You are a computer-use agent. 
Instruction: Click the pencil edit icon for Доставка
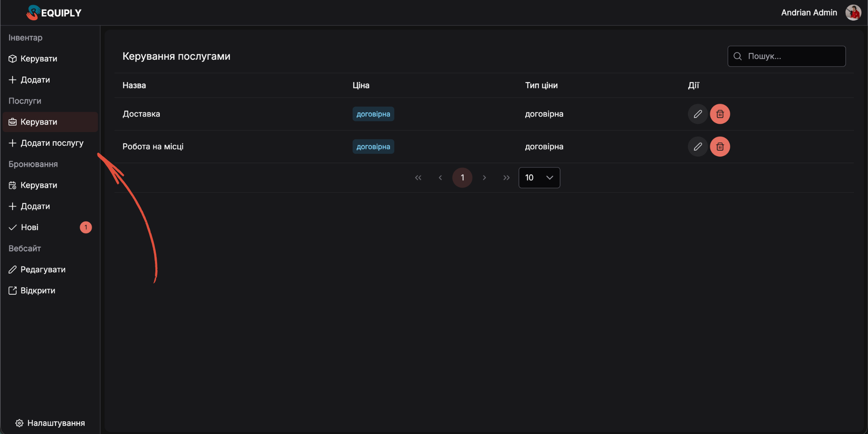697,114
